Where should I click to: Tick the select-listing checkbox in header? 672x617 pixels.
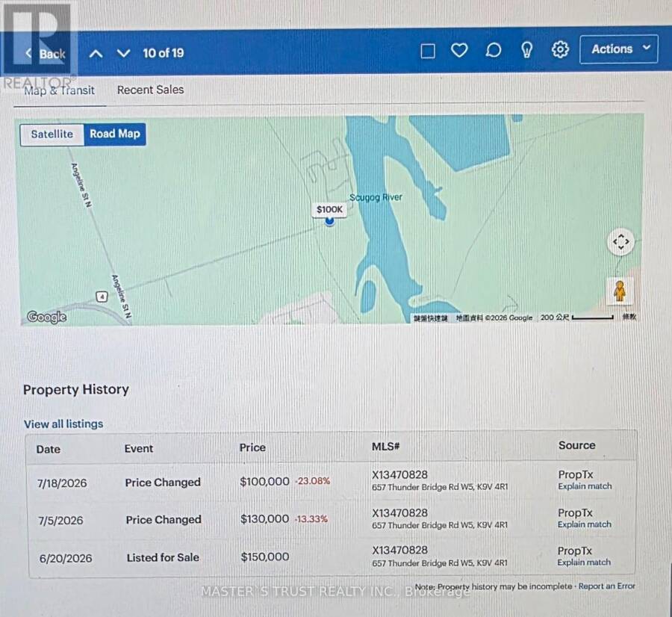coord(428,51)
